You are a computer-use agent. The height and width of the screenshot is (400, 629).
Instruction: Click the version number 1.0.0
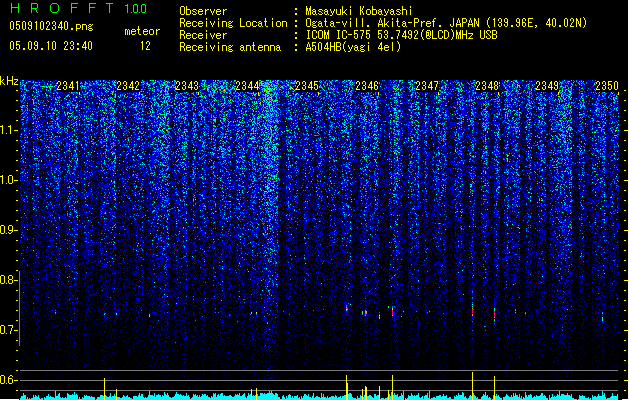click(x=136, y=9)
